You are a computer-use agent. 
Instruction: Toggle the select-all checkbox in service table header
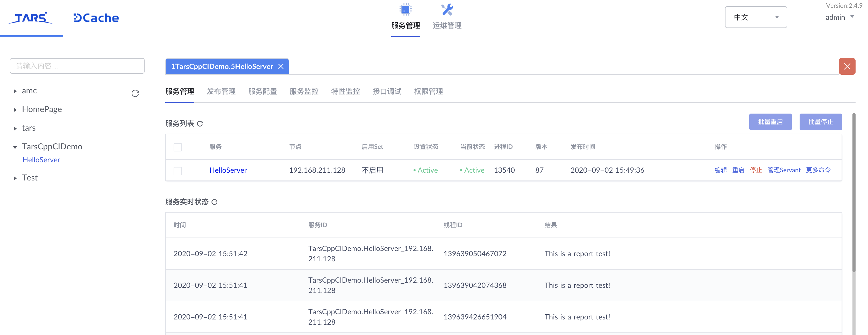(177, 147)
